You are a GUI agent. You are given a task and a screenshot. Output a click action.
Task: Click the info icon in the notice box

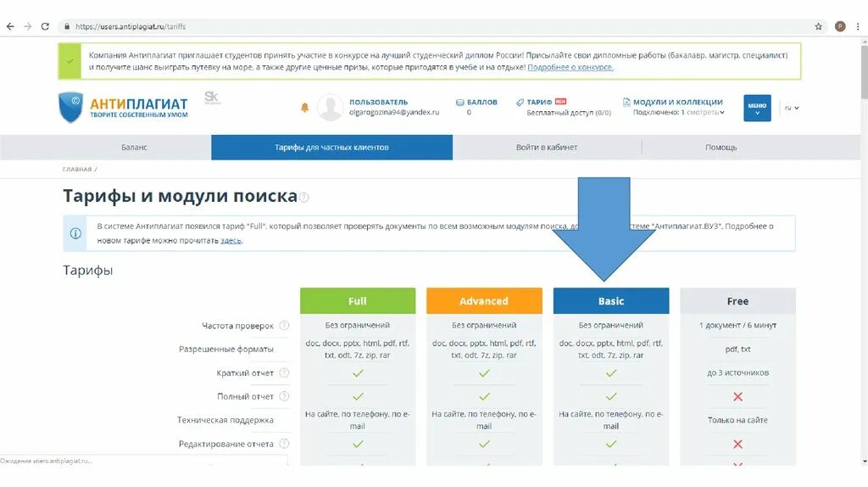[x=75, y=233]
